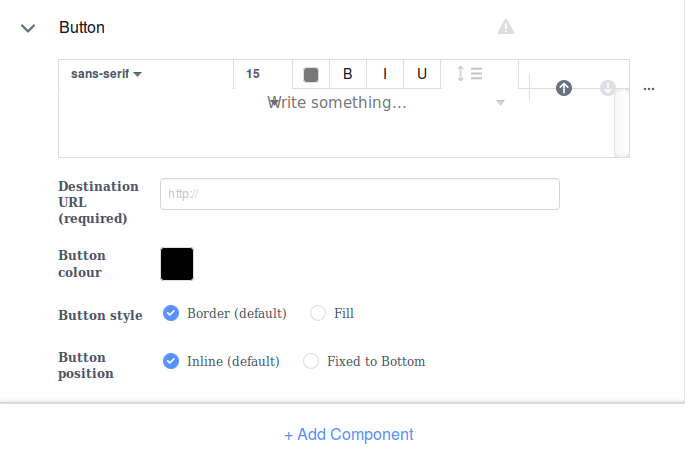Select Fixed to Bottom position
The width and height of the screenshot is (685, 456).
point(311,361)
